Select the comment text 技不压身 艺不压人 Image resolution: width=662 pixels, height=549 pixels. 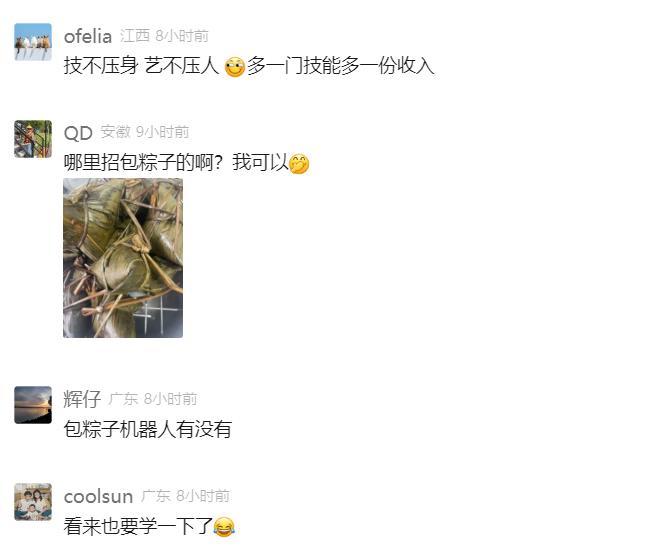pos(141,66)
